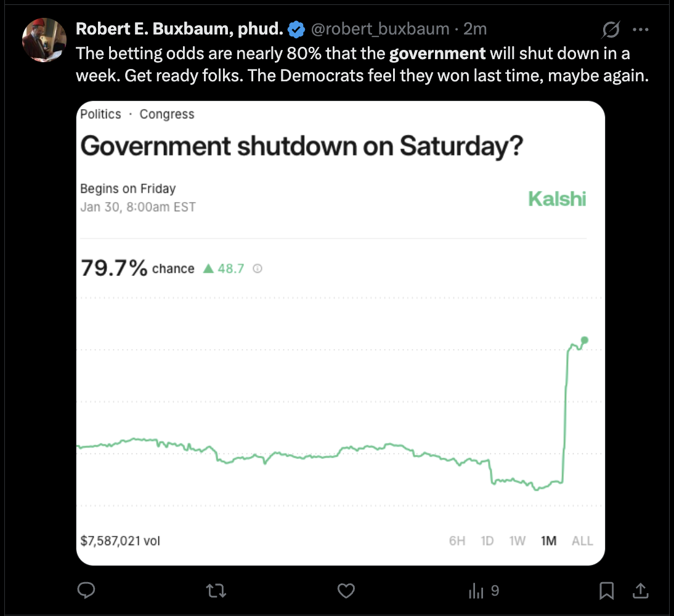
Task: Like the tweet with heart icon
Action: 347,591
